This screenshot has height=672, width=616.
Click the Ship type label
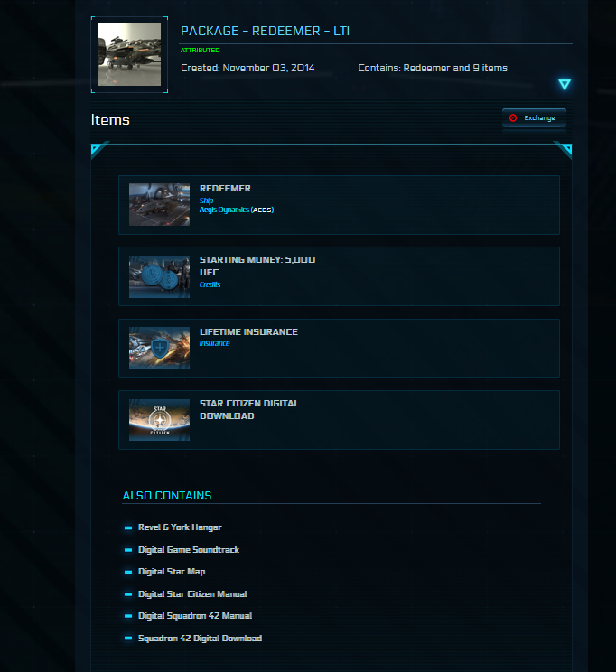206,201
